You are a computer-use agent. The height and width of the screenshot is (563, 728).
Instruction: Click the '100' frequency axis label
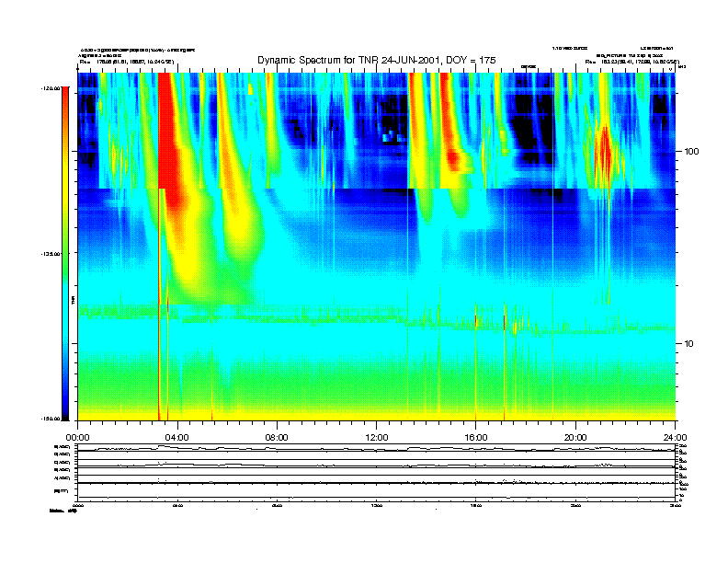[x=692, y=152]
